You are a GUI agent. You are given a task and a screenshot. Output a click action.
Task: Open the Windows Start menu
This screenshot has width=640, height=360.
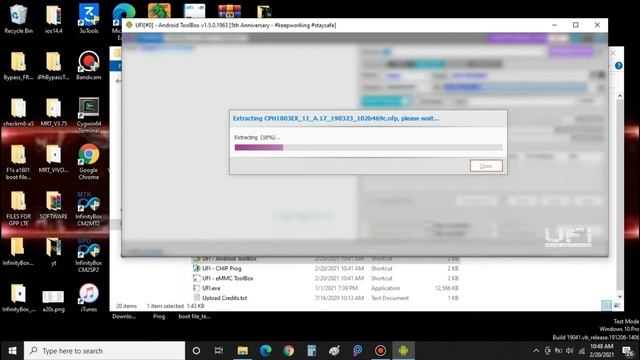click(x=12, y=351)
